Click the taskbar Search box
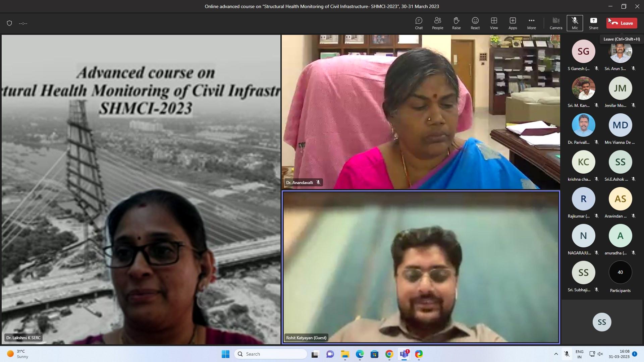 point(271,354)
